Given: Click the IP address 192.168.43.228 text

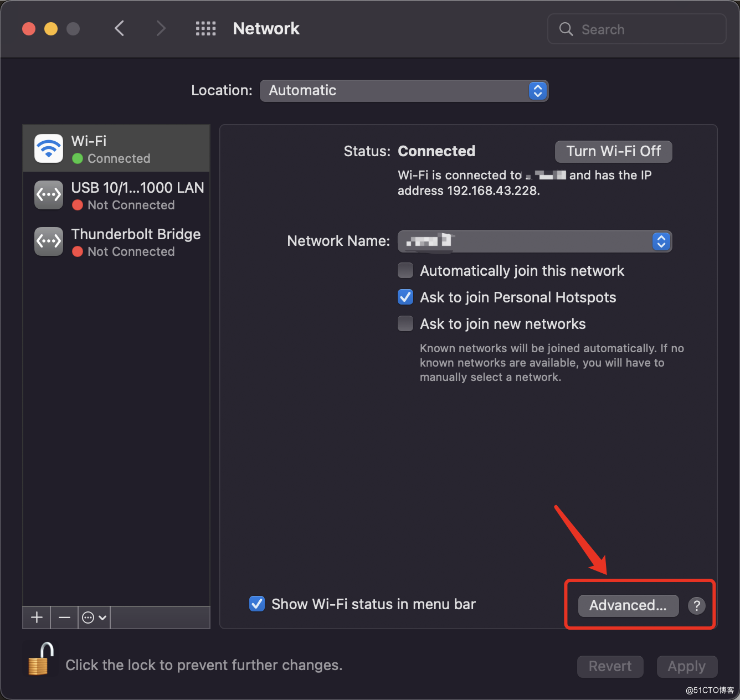Looking at the screenshot, I should pyautogui.click(x=493, y=191).
